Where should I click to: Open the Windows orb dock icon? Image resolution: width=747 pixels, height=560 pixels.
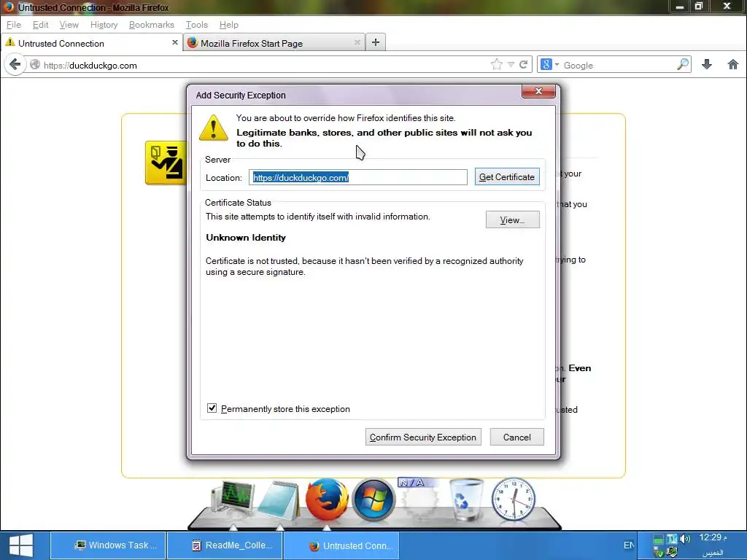[x=373, y=499]
